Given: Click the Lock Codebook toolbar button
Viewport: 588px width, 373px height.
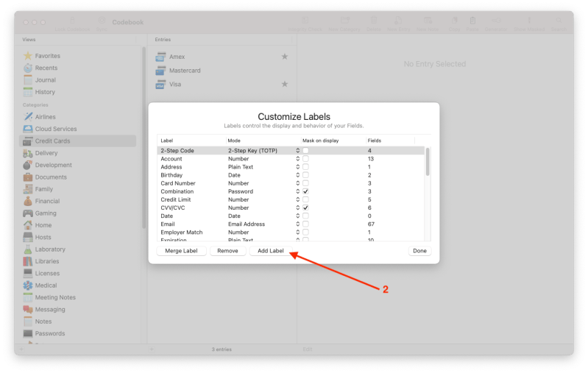Looking at the screenshot, I should (x=72, y=24).
